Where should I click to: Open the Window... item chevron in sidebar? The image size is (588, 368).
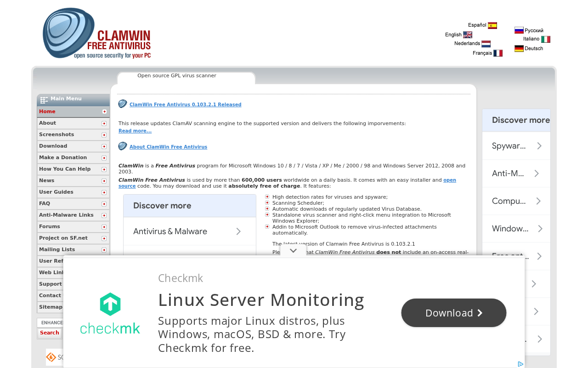540,229
